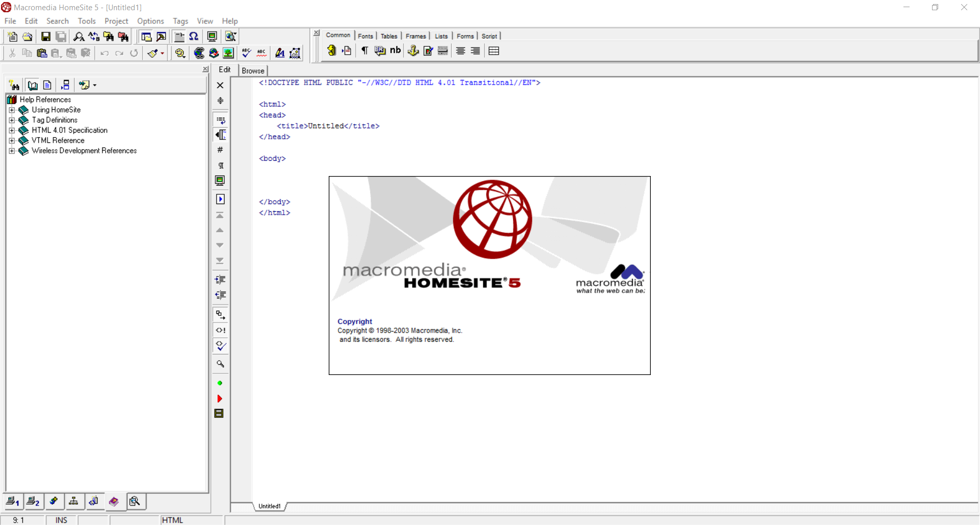The height and width of the screenshot is (525, 980).
Task: Open the File menu
Action: (x=10, y=21)
